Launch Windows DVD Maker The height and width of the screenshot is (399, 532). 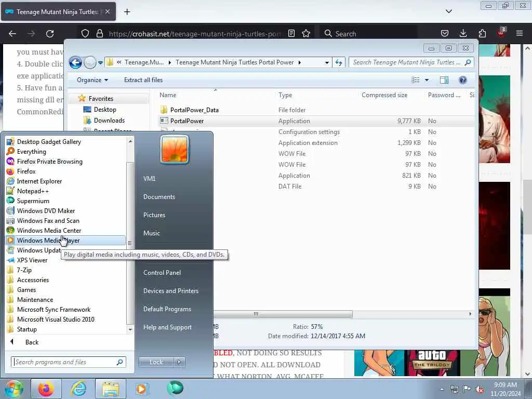coord(46,211)
